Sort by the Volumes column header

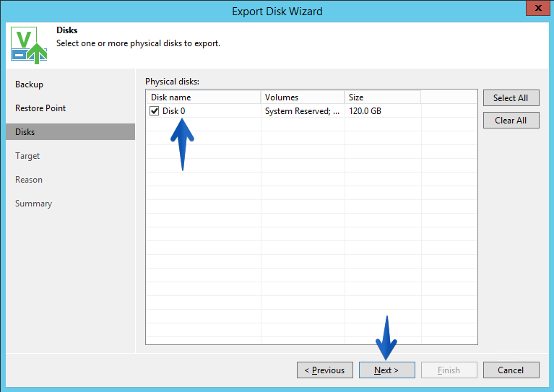pyautogui.click(x=303, y=97)
